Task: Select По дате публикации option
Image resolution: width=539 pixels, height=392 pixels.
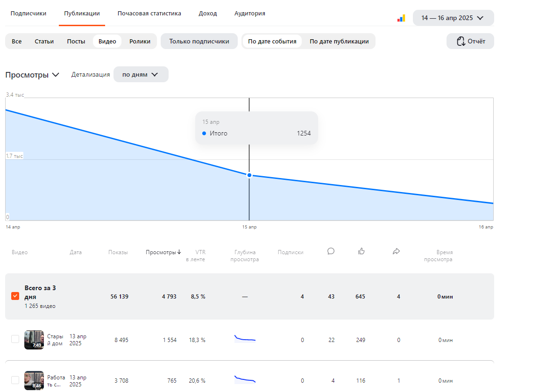Action: pyautogui.click(x=339, y=41)
